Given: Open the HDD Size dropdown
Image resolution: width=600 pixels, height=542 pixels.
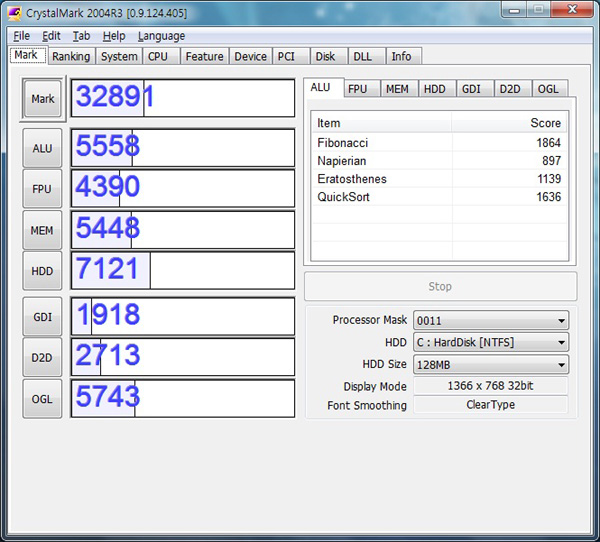Looking at the screenshot, I should pos(491,364).
